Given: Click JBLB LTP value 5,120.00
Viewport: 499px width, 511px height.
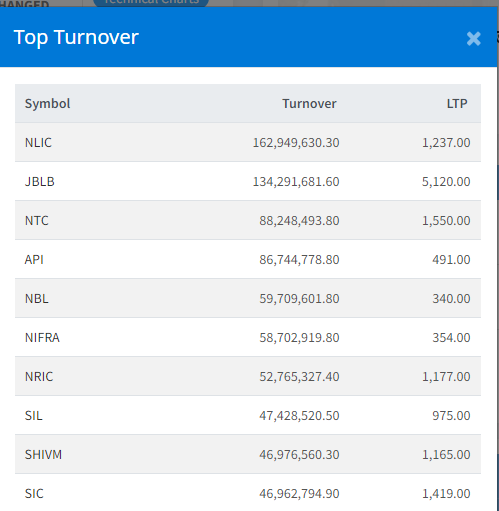Looking at the screenshot, I should (x=446, y=182).
